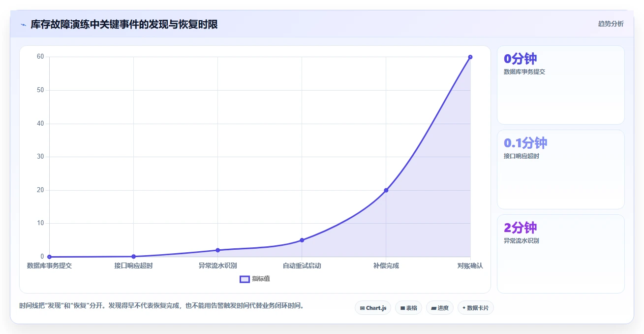Click 接口响应超时 label in second card
The height and width of the screenshot is (334, 644).
(x=521, y=156)
